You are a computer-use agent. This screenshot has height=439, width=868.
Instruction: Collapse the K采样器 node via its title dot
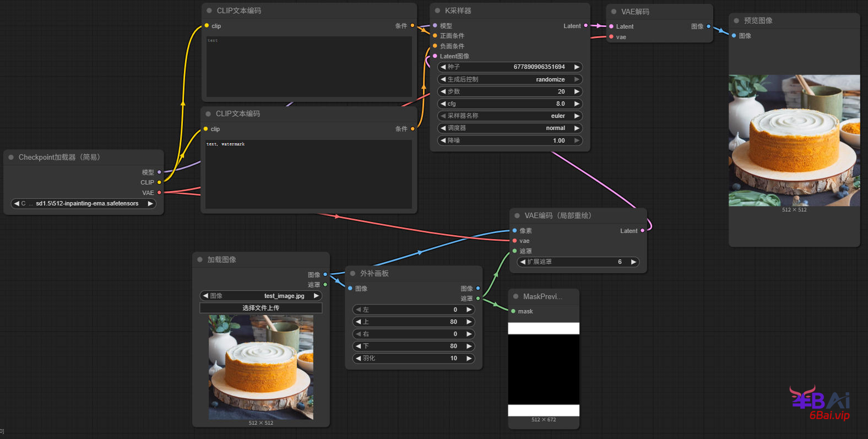[x=437, y=10]
